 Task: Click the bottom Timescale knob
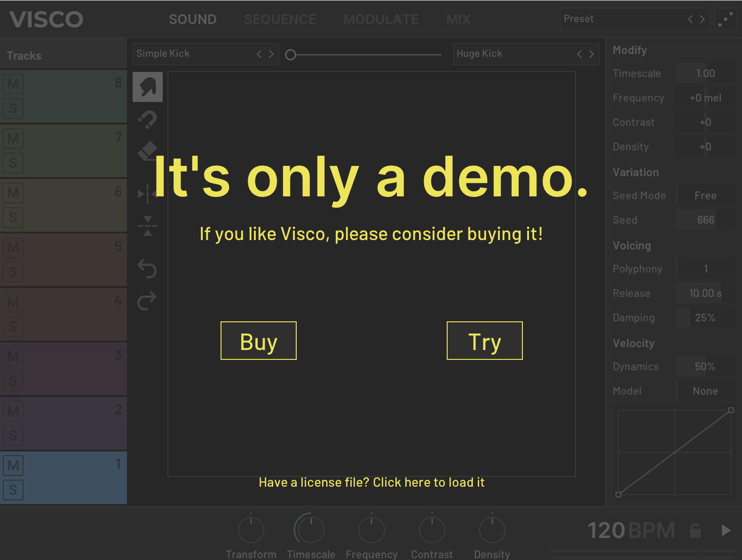(x=311, y=530)
